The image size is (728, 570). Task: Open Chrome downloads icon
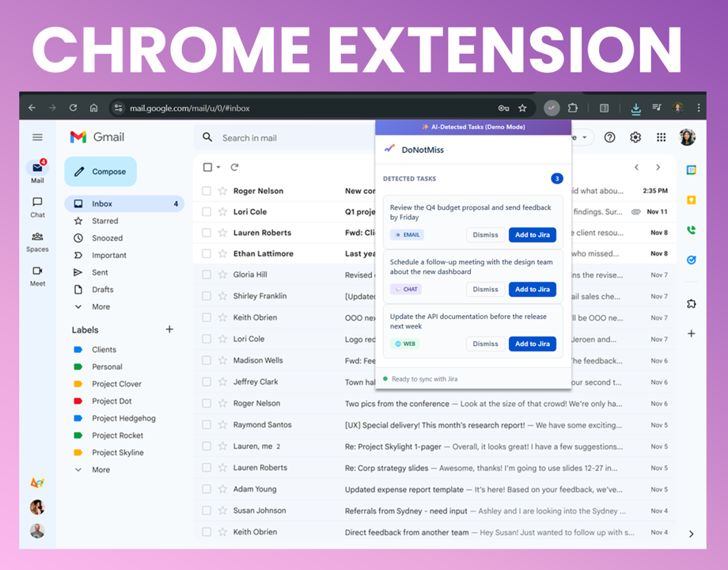click(x=635, y=108)
